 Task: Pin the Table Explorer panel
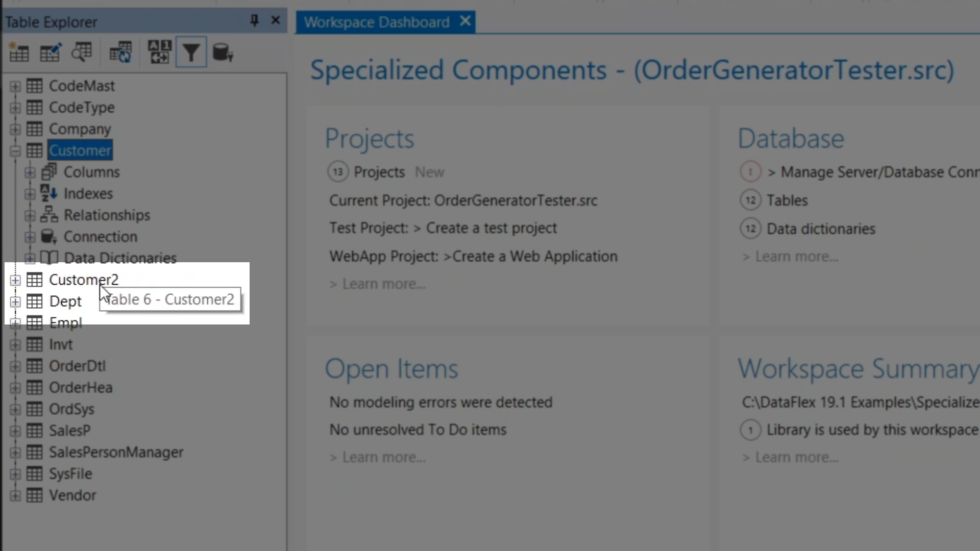pyautogui.click(x=254, y=20)
